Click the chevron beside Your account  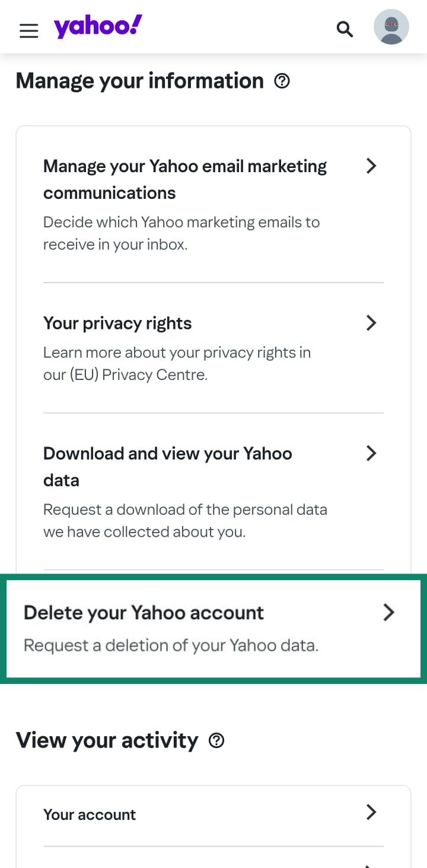371,812
